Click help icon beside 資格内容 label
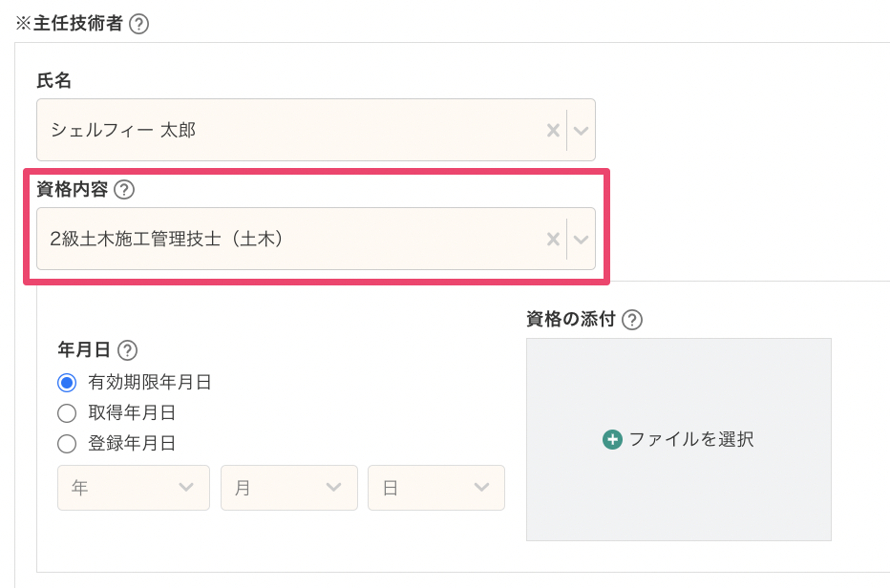 pos(123,189)
